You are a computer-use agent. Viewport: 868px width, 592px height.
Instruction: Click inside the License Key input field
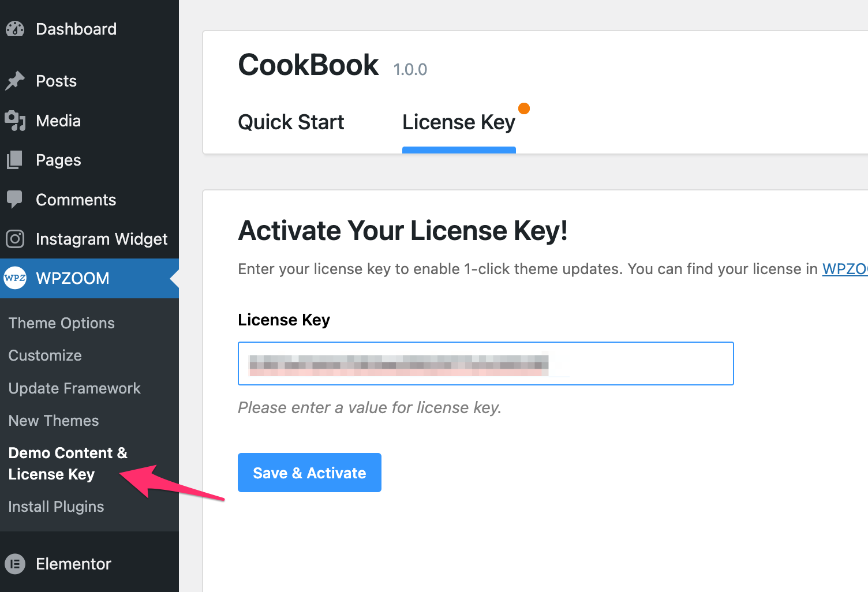pyautogui.click(x=485, y=364)
